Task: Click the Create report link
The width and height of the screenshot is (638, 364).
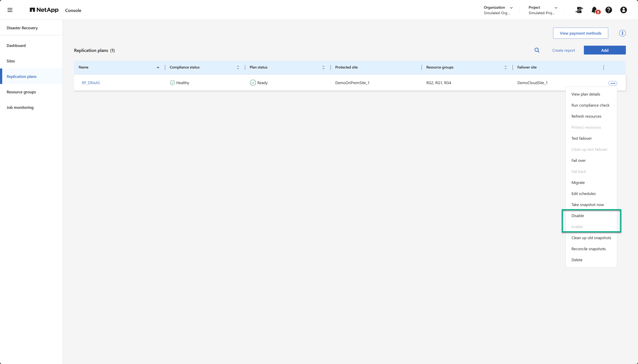Action: [x=563, y=50]
